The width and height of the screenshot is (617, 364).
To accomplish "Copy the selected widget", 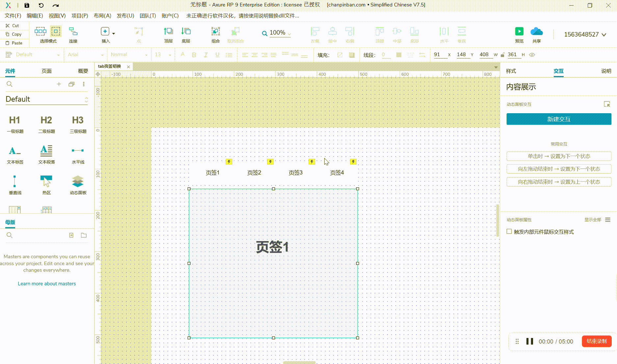I will (x=13, y=34).
